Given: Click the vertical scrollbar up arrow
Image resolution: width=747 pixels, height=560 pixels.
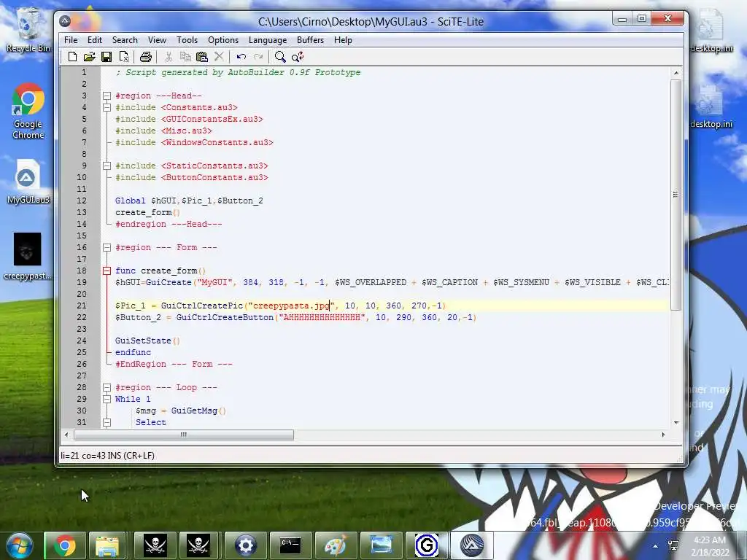Looking at the screenshot, I should [x=676, y=74].
